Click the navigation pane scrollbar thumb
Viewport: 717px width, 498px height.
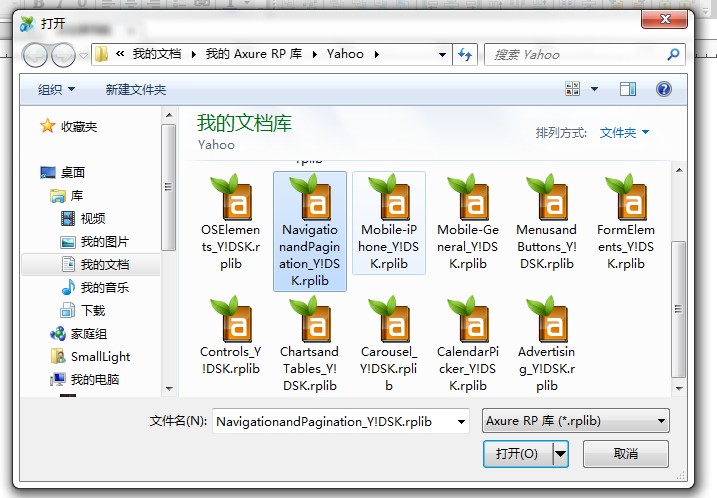coord(169,187)
